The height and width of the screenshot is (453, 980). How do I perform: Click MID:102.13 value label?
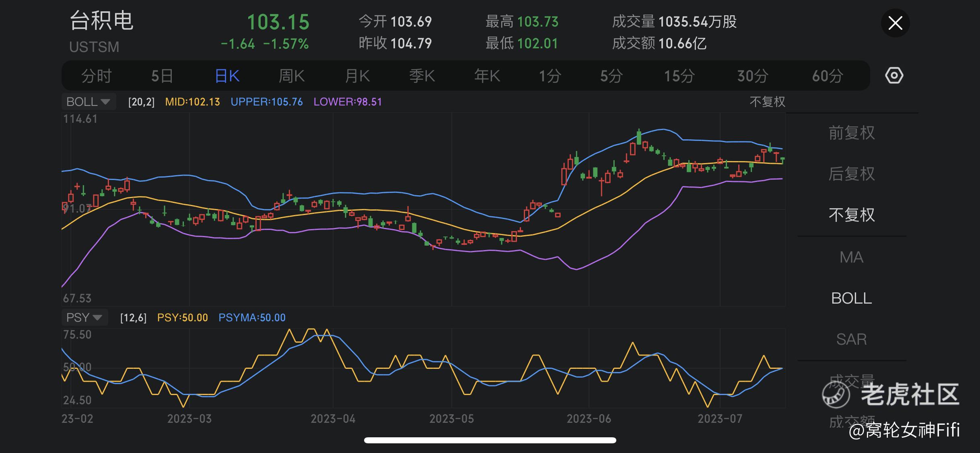pos(193,102)
